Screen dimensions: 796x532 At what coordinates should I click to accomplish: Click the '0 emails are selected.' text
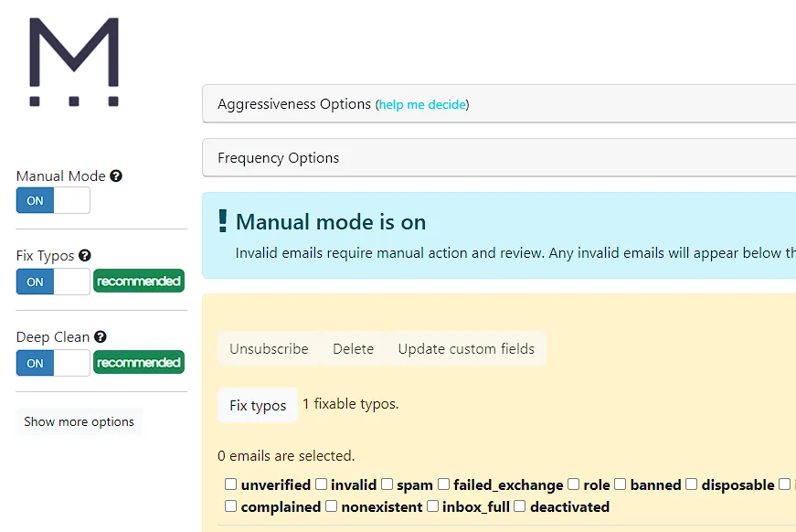click(286, 456)
